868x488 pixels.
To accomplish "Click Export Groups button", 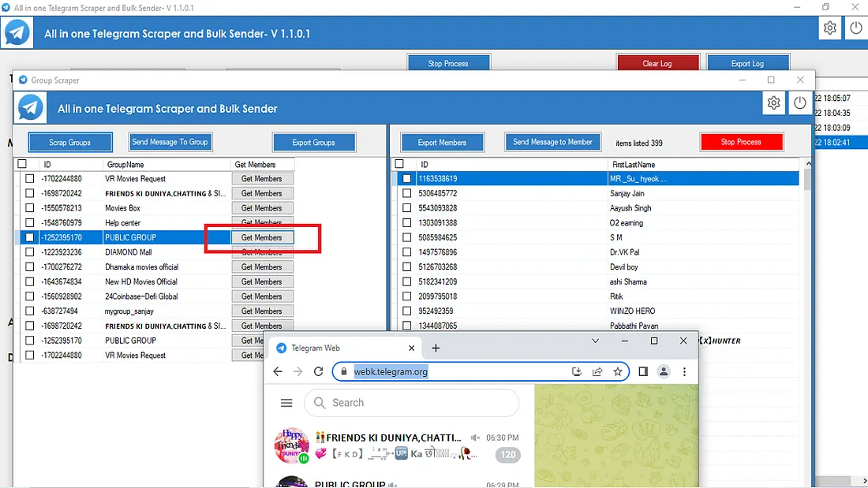I will click(x=313, y=142).
